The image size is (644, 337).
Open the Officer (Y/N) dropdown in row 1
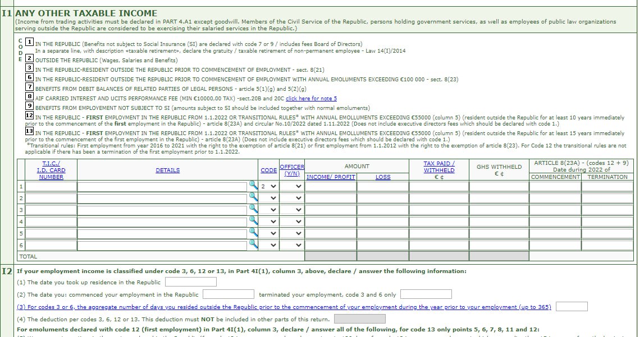point(292,187)
